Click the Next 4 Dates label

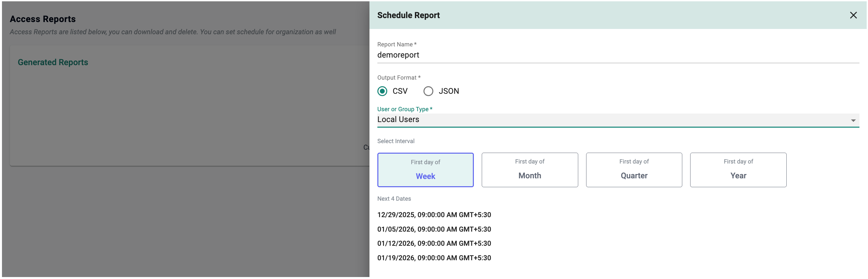pyautogui.click(x=394, y=199)
